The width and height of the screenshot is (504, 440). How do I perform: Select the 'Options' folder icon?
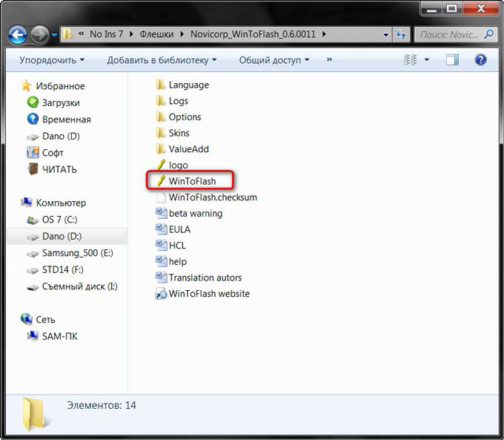[160, 116]
